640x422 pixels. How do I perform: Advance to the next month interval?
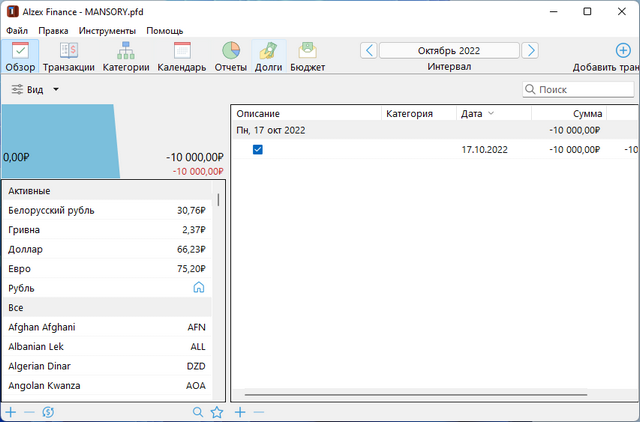pyautogui.click(x=530, y=50)
